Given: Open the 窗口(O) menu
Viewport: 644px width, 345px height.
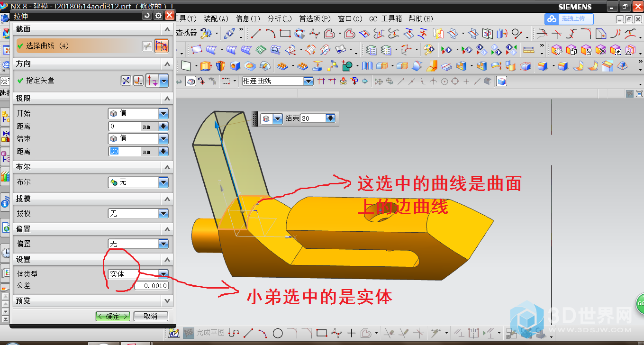Looking at the screenshot, I should tap(350, 18).
